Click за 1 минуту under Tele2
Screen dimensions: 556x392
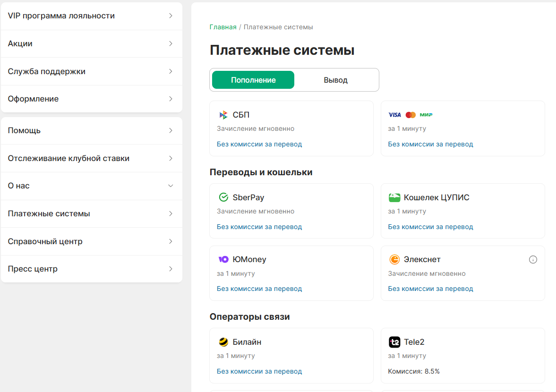407,356
